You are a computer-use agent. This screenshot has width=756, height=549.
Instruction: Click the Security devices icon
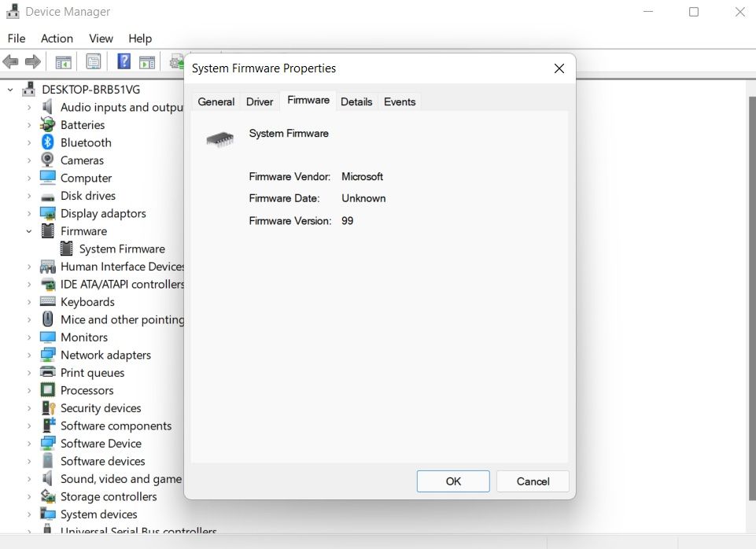pos(48,408)
